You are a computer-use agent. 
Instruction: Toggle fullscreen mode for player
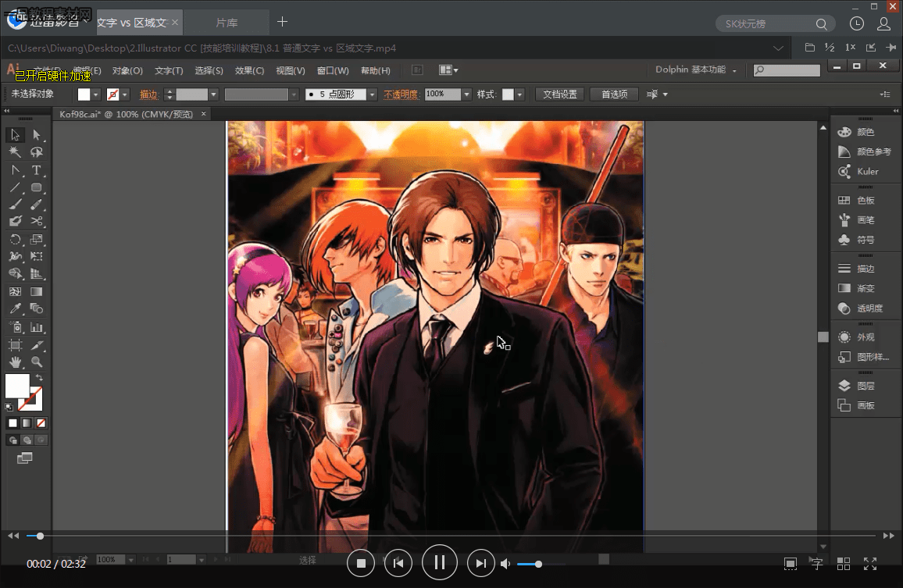pyautogui.click(x=870, y=563)
